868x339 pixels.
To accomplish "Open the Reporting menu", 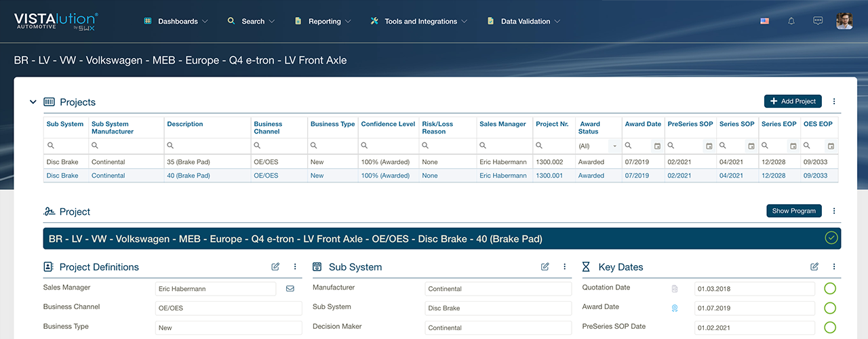I will tap(323, 22).
